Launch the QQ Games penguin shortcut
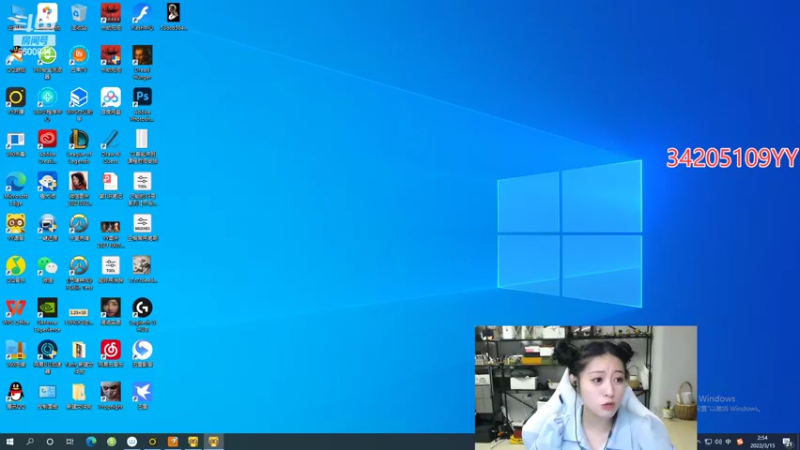This screenshot has width=800, height=450. coord(16,59)
